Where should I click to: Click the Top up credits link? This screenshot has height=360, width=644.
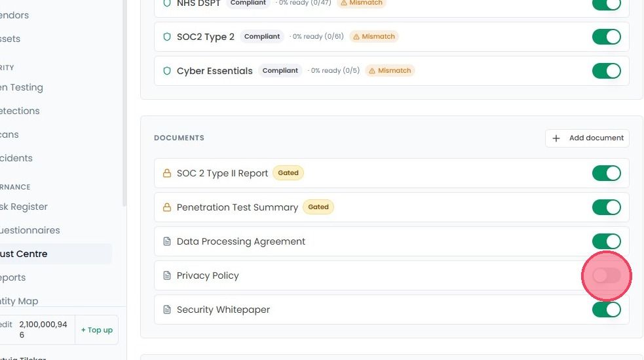[96, 330]
